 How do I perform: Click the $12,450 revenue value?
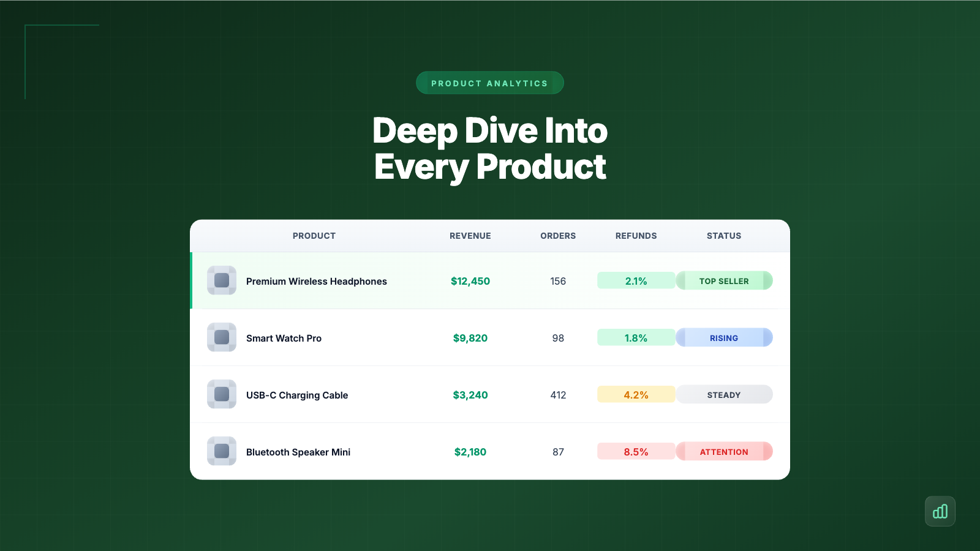click(470, 281)
